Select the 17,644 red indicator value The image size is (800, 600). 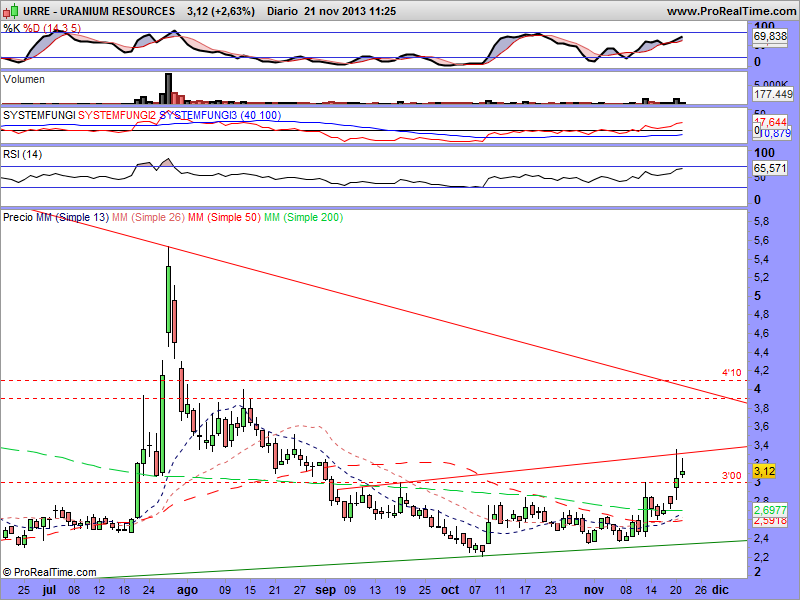pyautogui.click(x=771, y=122)
